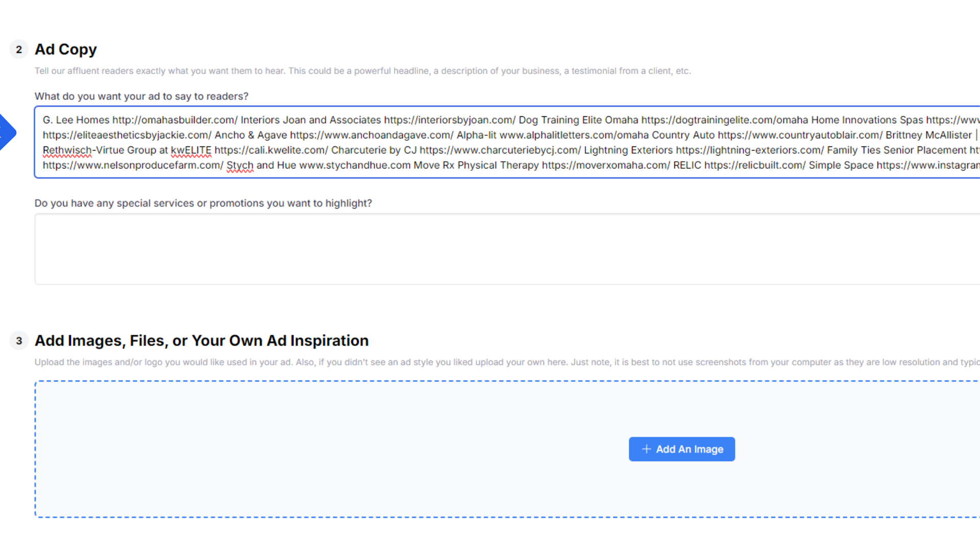
Task: Click the 'Upload the images and/or logo' helper text
Action: point(507,362)
